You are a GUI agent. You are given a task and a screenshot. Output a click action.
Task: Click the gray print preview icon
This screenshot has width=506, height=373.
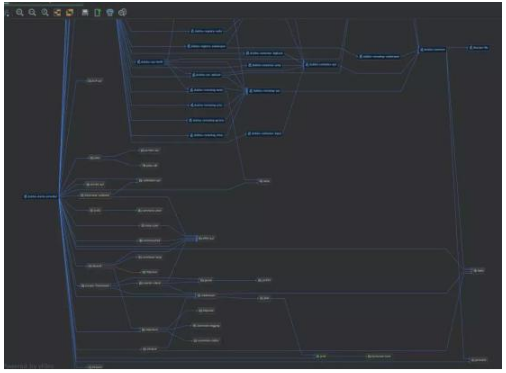[x=122, y=13]
